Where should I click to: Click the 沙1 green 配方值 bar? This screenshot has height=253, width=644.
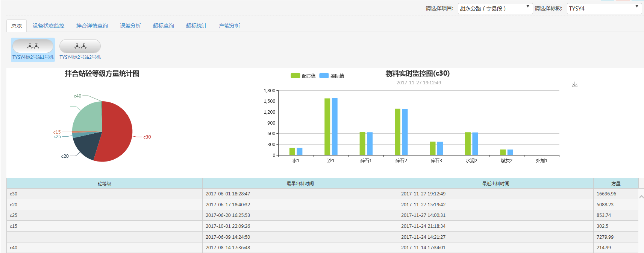[x=327, y=126]
